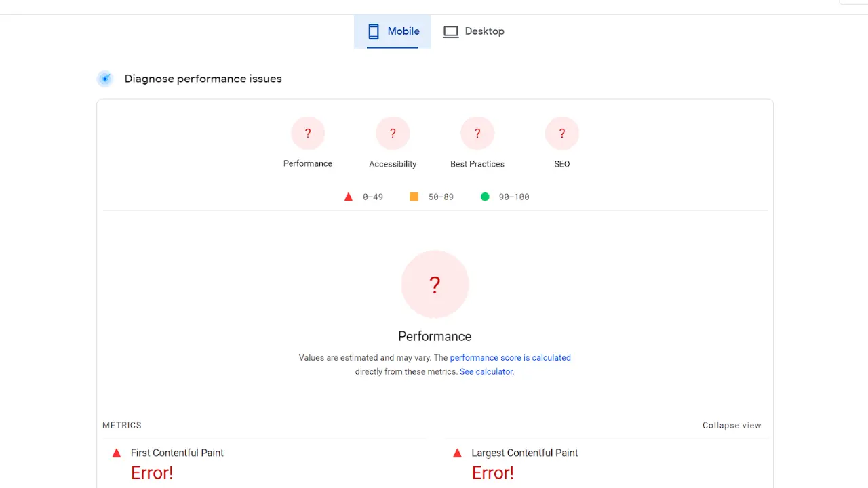The width and height of the screenshot is (868, 488).
Task: Select the Performance score gauge at top
Action: coord(308,134)
